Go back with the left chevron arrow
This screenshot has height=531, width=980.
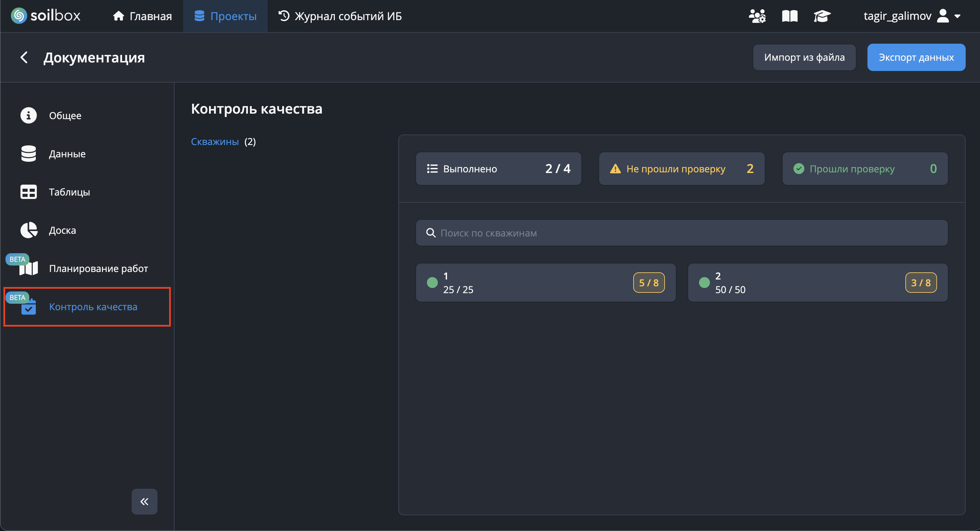tap(24, 57)
